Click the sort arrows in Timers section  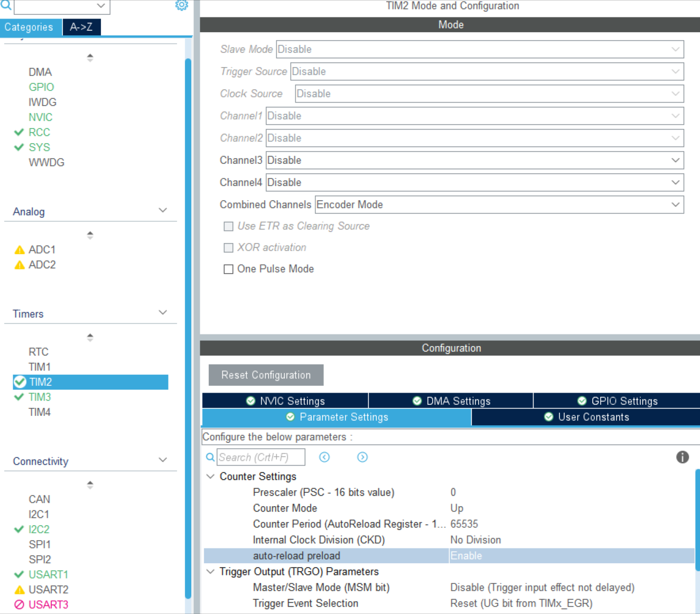90,337
